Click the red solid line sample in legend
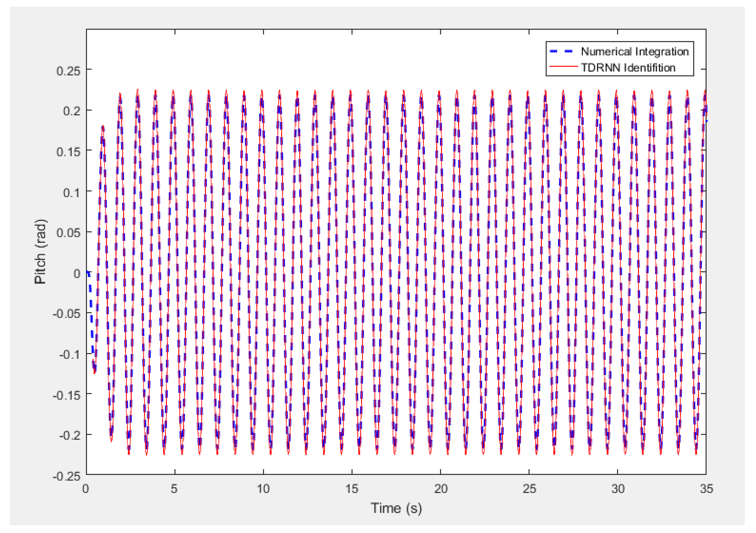Viewport: 756px width, 533px height. click(x=563, y=67)
